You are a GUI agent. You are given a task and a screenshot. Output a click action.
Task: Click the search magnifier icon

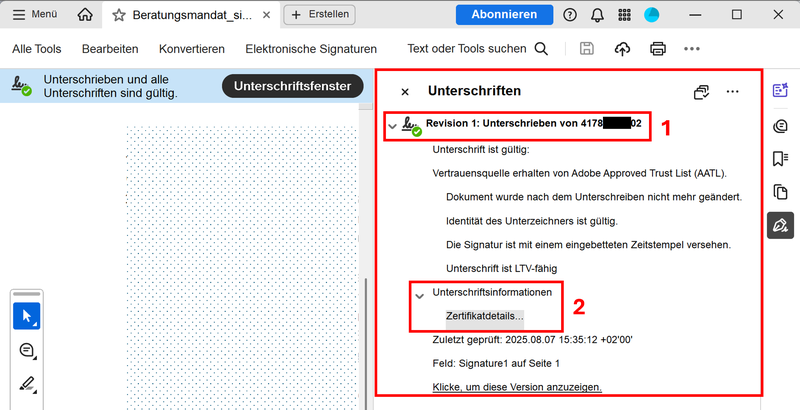pyautogui.click(x=541, y=49)
